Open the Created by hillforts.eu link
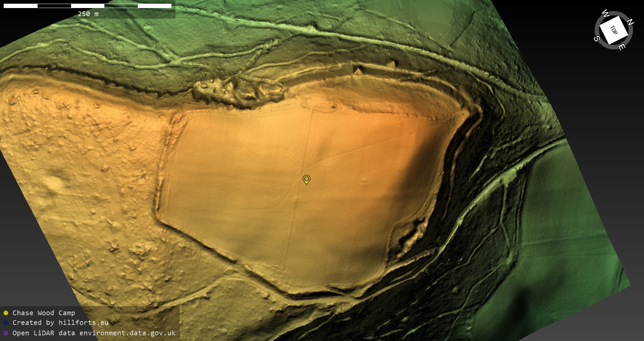 (60, 323)
